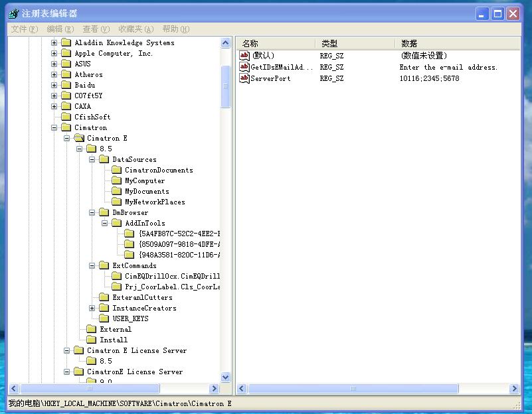Click the registry editor title bar icon
Viewport: 532px width, 414px height.
click(x=14, y=13)
